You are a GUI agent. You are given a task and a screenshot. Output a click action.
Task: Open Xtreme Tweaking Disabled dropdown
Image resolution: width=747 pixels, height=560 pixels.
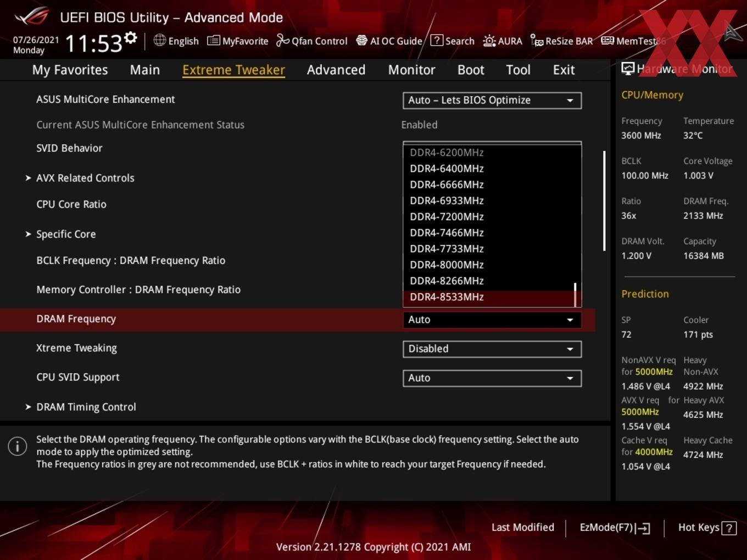click(492, 349)
